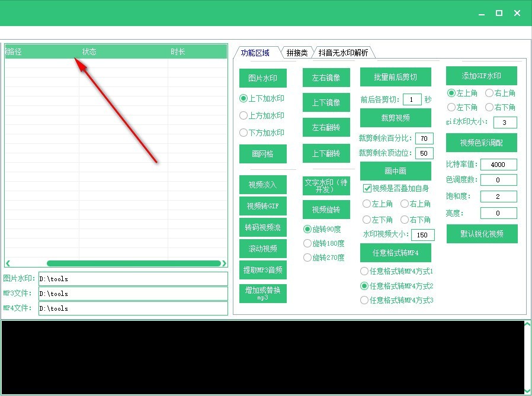Select 任意格式转MP4方式1 option
532x396 pixels.
pyautogui.click(x=396, y=271)
